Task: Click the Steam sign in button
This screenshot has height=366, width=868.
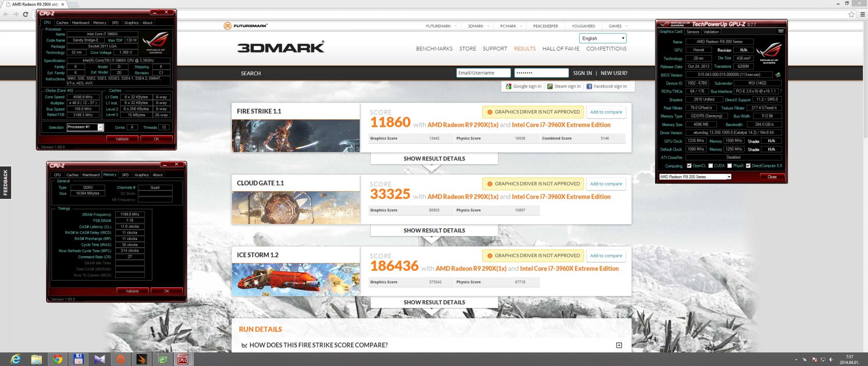Action: [564, 86]
